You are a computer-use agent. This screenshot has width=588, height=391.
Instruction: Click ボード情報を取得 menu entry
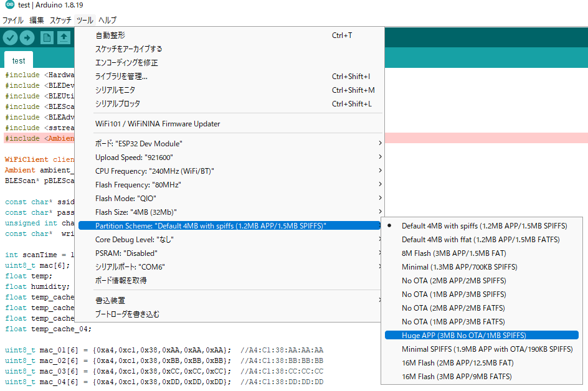pos(229,280)
